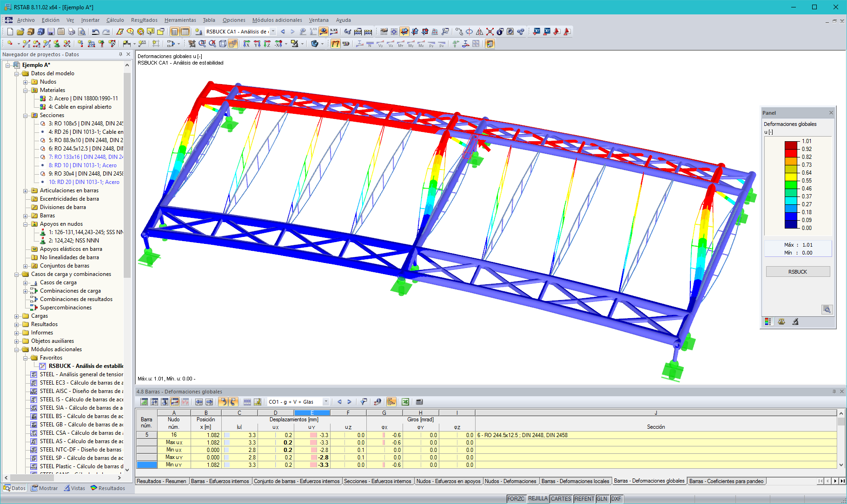847x504 pixels.
Task: Switch navigator to Vistas tab
Action: pyautogui.click(x=74, y=488)
